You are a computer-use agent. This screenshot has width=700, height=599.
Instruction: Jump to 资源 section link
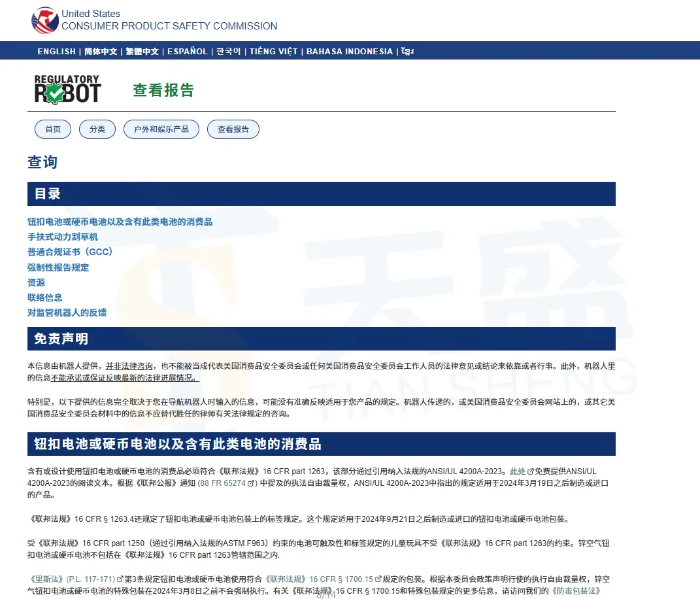[x=36, y=282]
